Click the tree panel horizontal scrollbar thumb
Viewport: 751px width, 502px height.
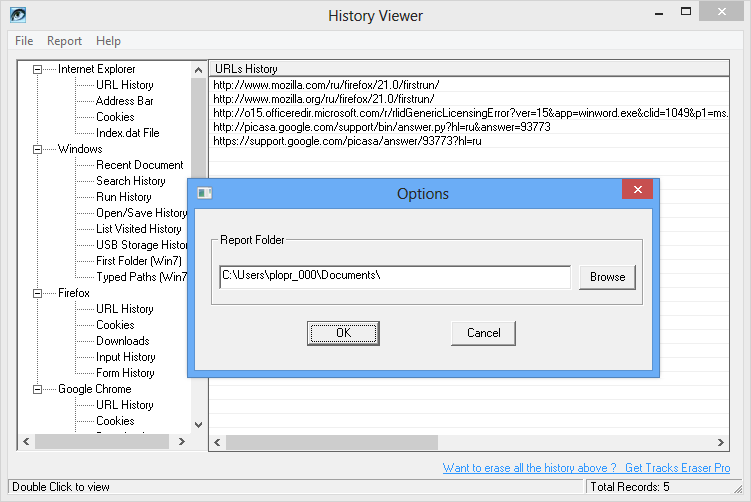102,442
